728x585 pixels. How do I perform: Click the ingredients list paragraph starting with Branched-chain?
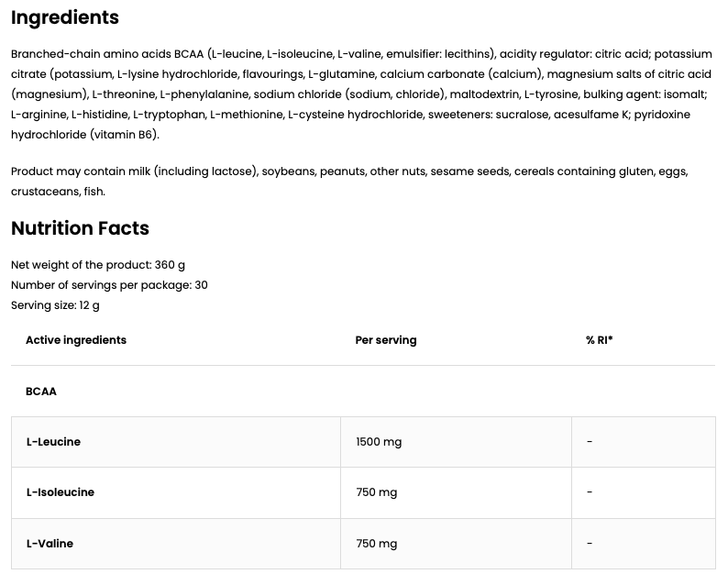[361, 94]
